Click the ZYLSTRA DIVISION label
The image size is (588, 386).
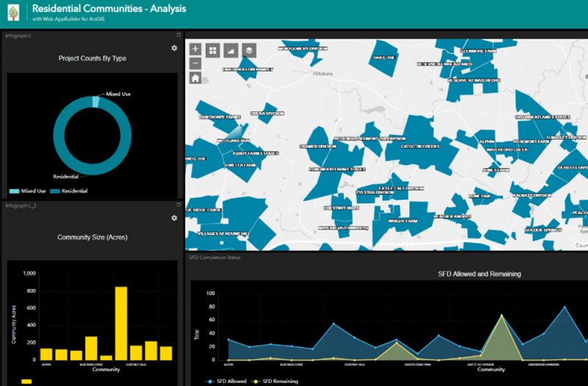point(375,193)
